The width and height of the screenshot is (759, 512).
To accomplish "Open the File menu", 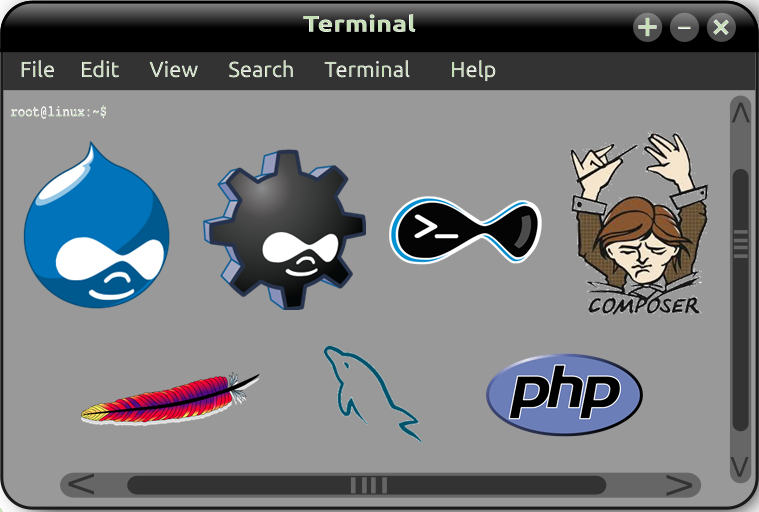I will (37, 70).
